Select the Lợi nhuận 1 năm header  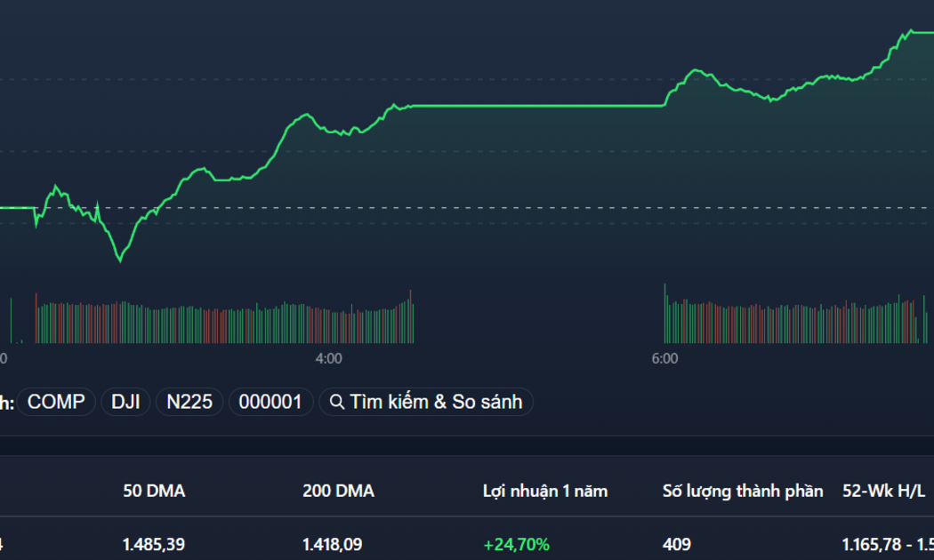545,491
